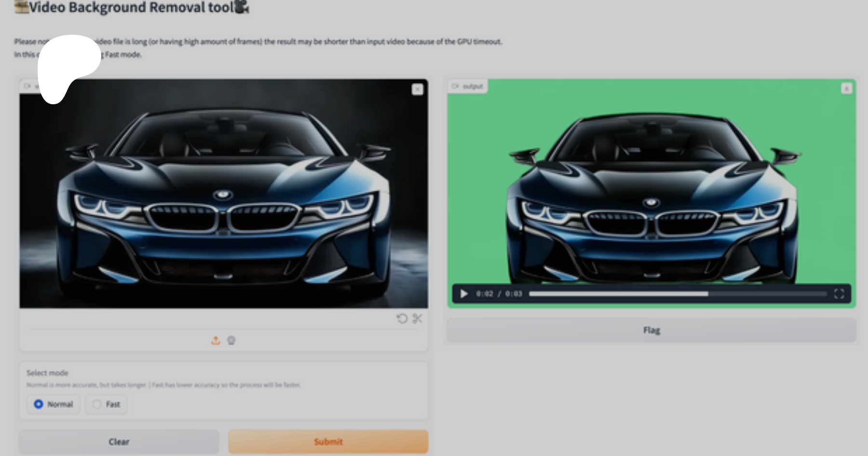The height and width of the screenshot is (456, 868).
Task: Click the Flag button
Action: tap(651, 330)
